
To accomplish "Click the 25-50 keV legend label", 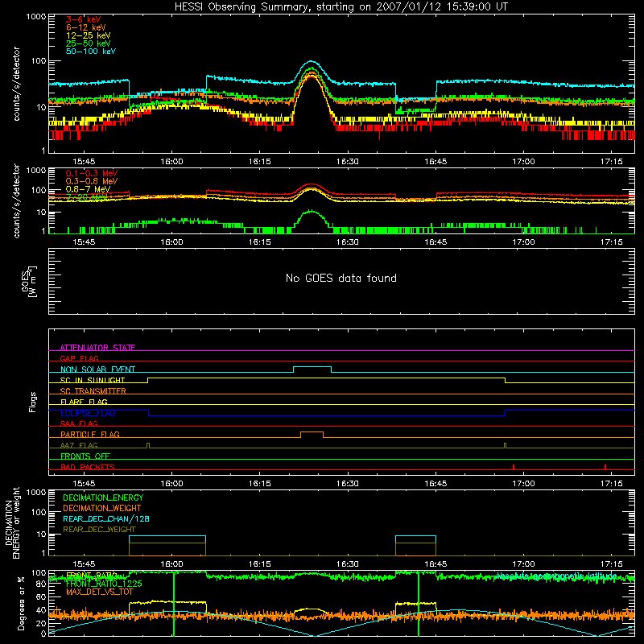I will pos(88,43).
